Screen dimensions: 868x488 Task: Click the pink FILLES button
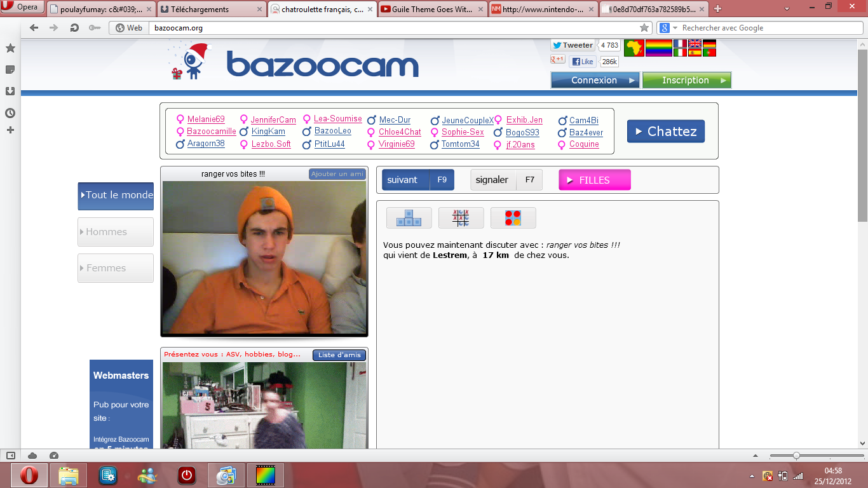click(x=595, y=180)
